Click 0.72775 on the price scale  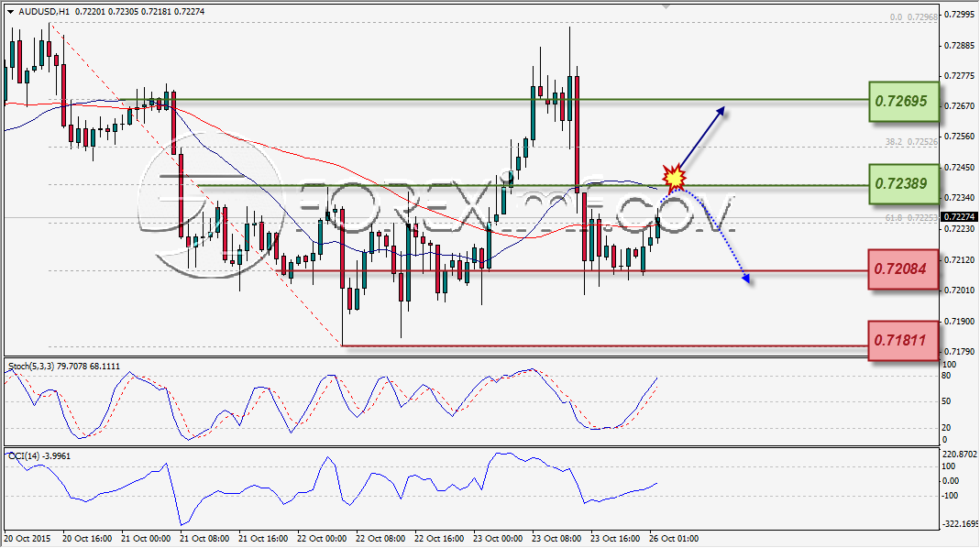click(x=960, y=76)
